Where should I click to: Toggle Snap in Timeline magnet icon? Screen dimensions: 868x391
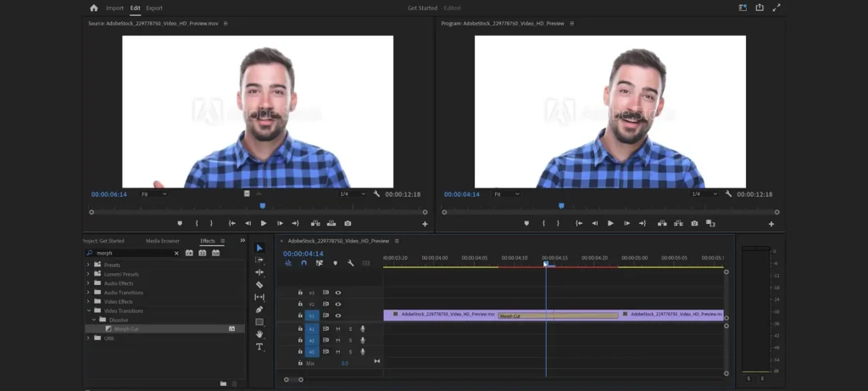(303, 263)
